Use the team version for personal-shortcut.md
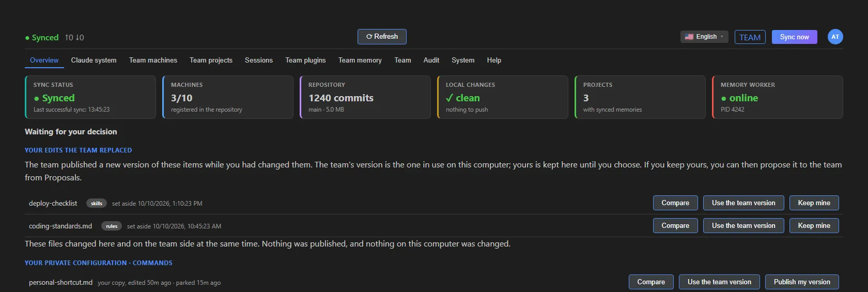The width and height of the screenshot is (868, 292). point(719,282)
